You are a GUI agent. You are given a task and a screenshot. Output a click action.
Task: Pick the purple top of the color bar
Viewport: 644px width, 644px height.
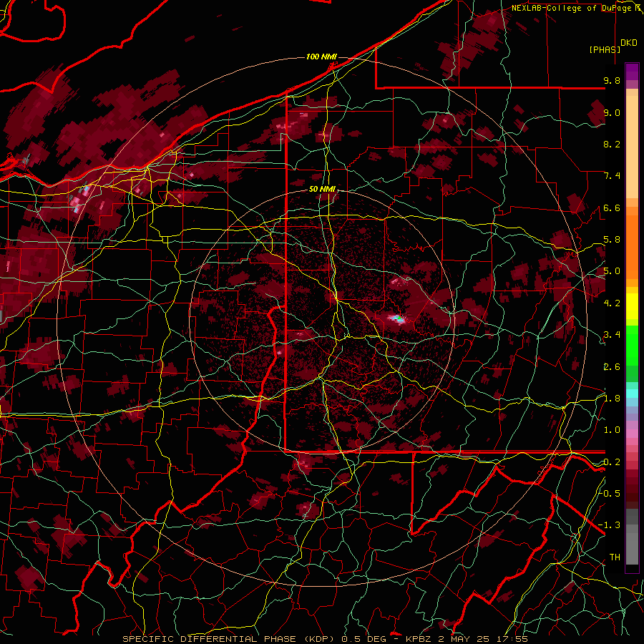632,72
